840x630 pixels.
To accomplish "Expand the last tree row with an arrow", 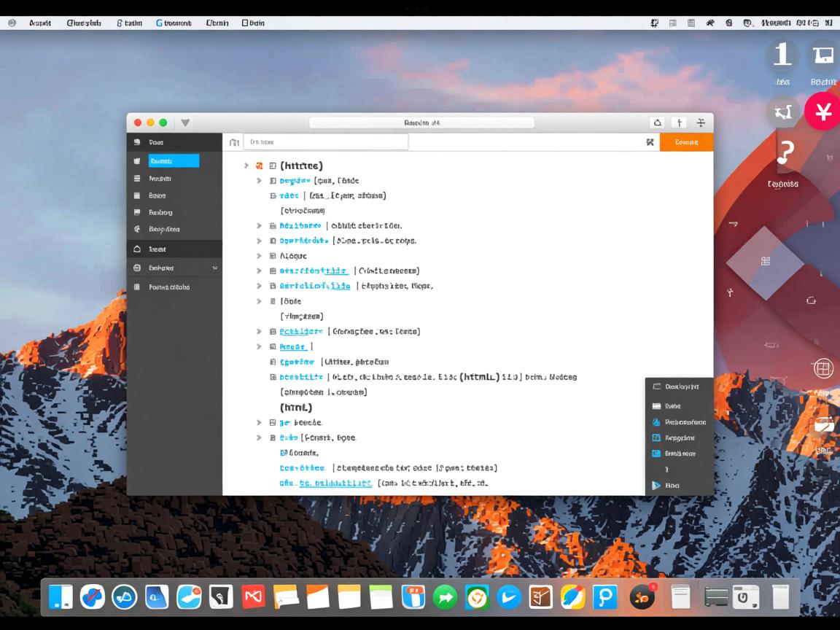I will 259,437.
